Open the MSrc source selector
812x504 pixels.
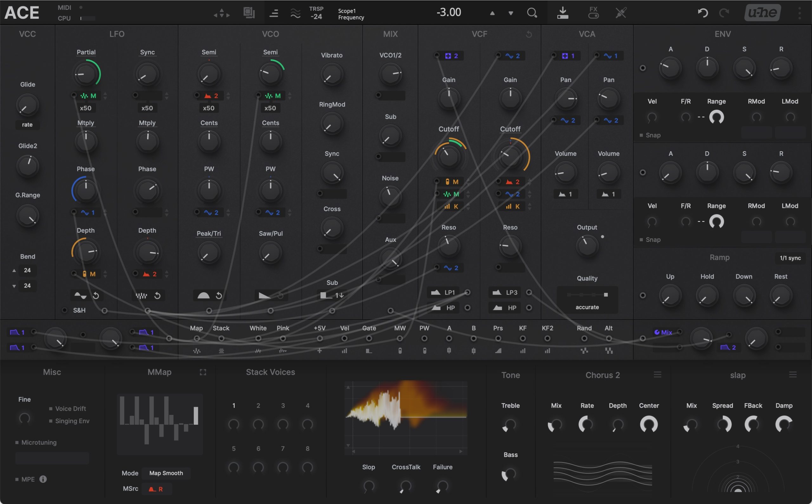pyautogui.click(x=156, y=489)
